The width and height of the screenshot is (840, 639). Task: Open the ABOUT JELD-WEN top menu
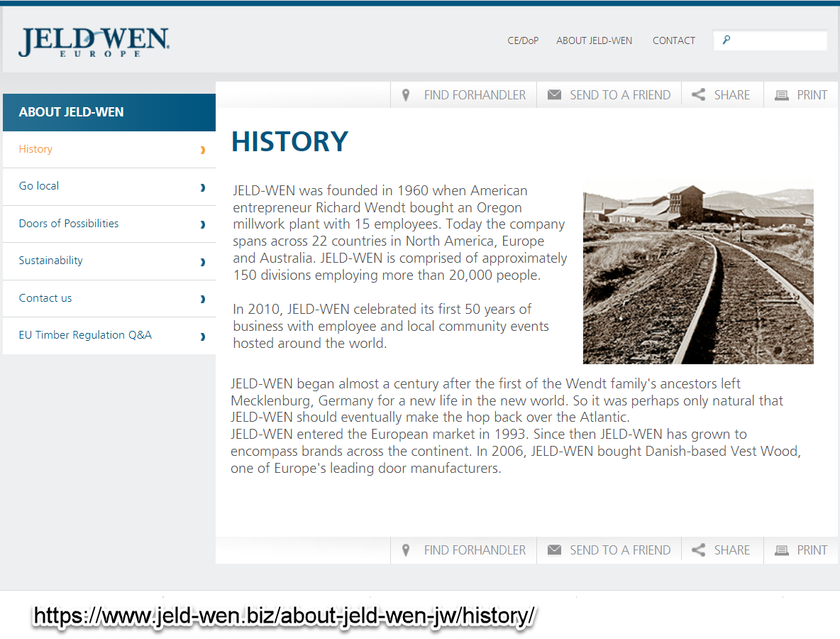(594, 40)
